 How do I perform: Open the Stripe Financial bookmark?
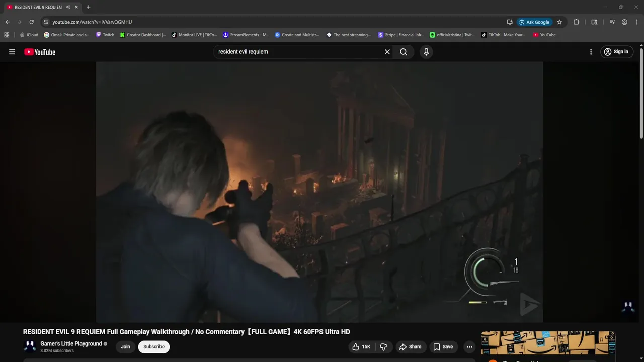pos(401,35)
